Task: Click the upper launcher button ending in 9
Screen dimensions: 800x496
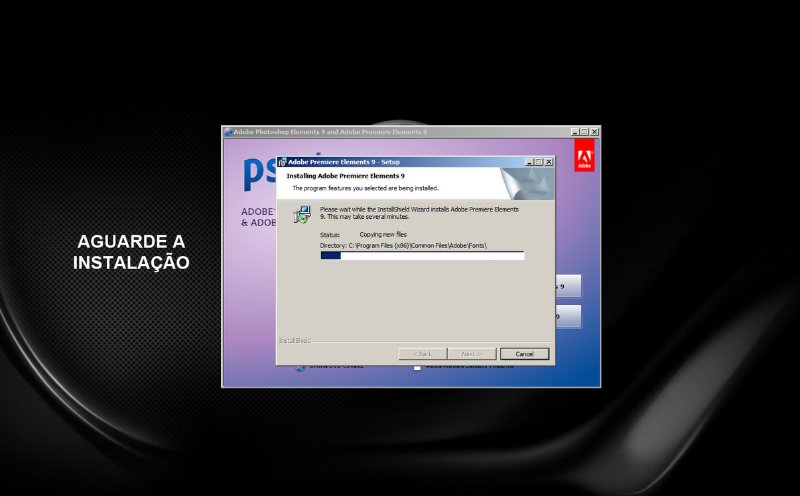Action: pyautogui.click(x=568, y=286)
